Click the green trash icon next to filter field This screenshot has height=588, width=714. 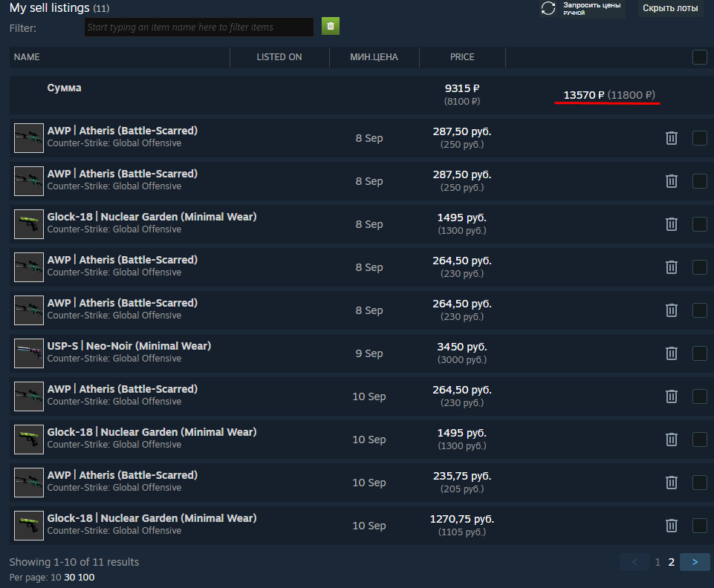(330, 26)
